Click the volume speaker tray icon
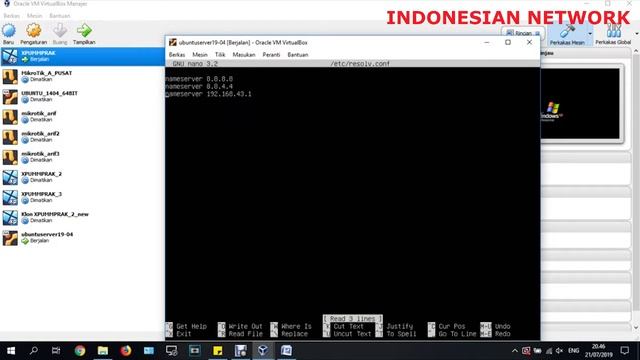The width and height of the screenshot is (640, 360). click(x=559, y=351)
